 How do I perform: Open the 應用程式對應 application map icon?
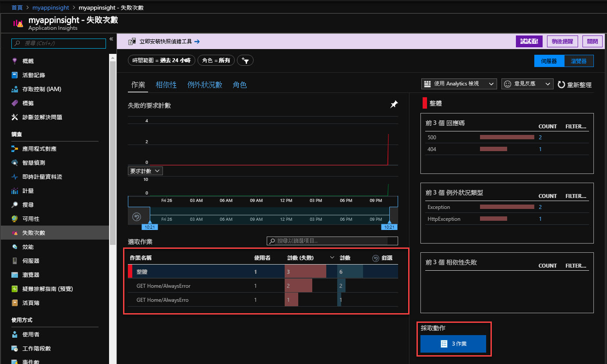pos(15,148)
